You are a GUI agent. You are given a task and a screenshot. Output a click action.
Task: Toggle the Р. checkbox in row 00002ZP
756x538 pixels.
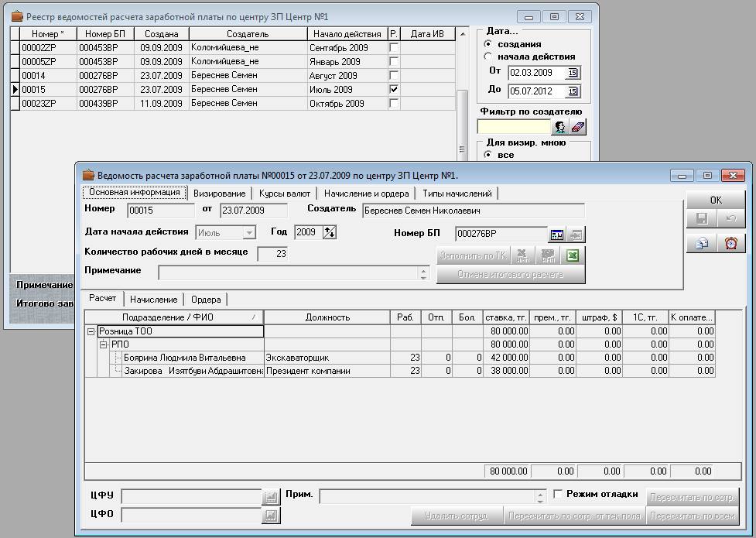[x=394, y=48]
